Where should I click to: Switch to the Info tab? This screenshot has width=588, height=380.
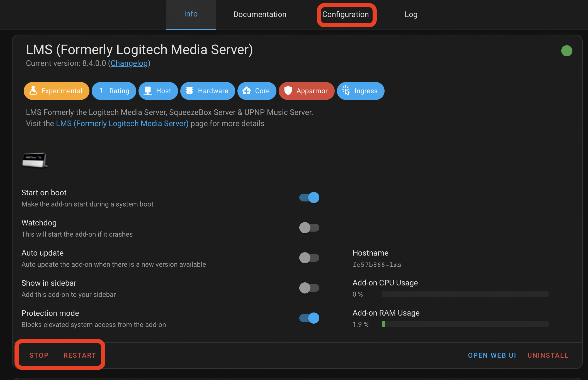pos(191,14)
